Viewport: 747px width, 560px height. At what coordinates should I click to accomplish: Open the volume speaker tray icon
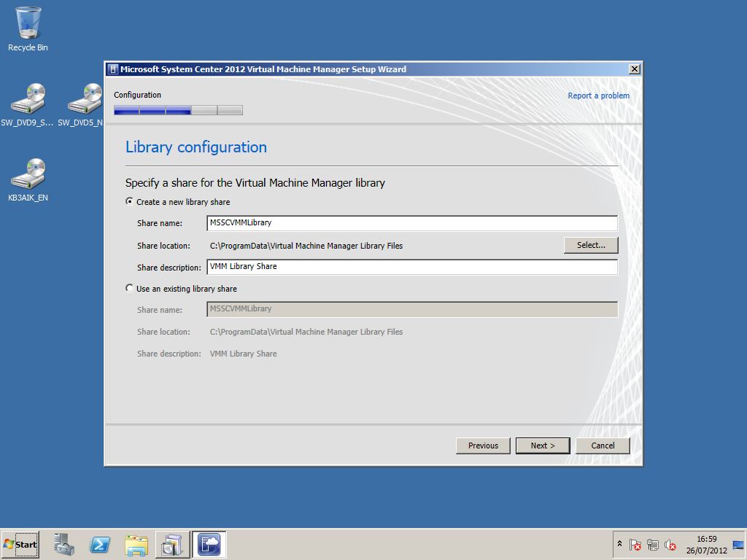670,544
